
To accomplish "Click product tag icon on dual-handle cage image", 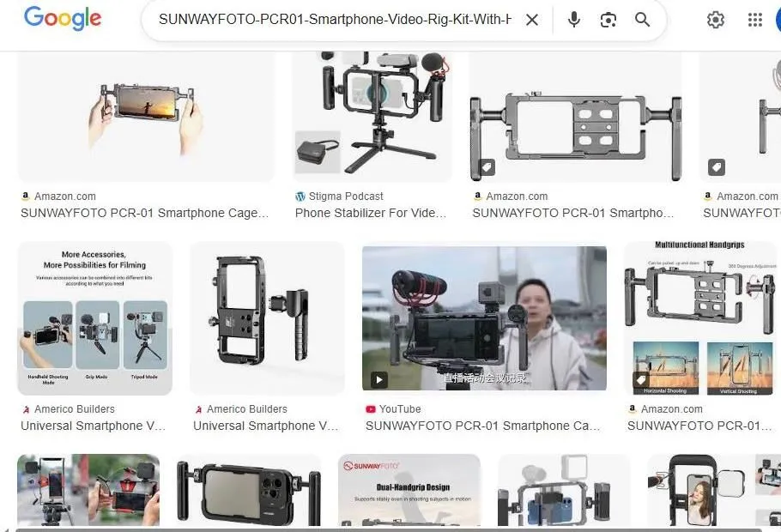I will (487, 167).
